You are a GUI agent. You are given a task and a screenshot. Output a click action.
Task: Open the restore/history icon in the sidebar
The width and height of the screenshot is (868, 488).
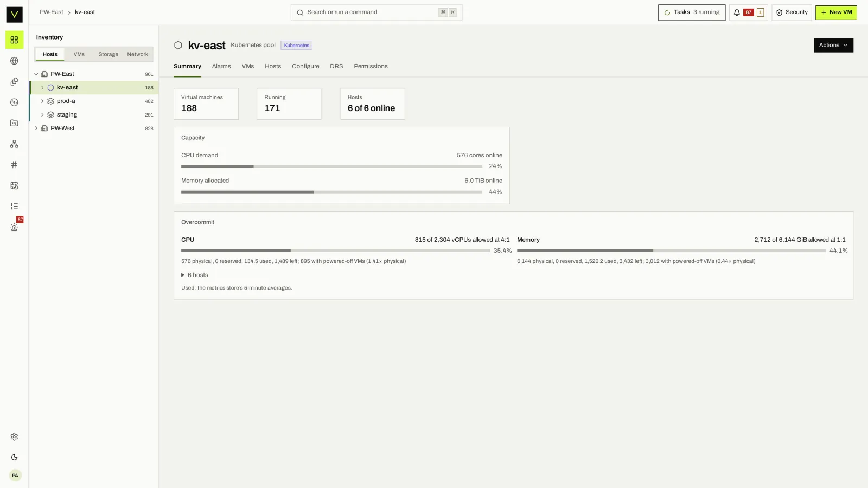tap(14, 185)
